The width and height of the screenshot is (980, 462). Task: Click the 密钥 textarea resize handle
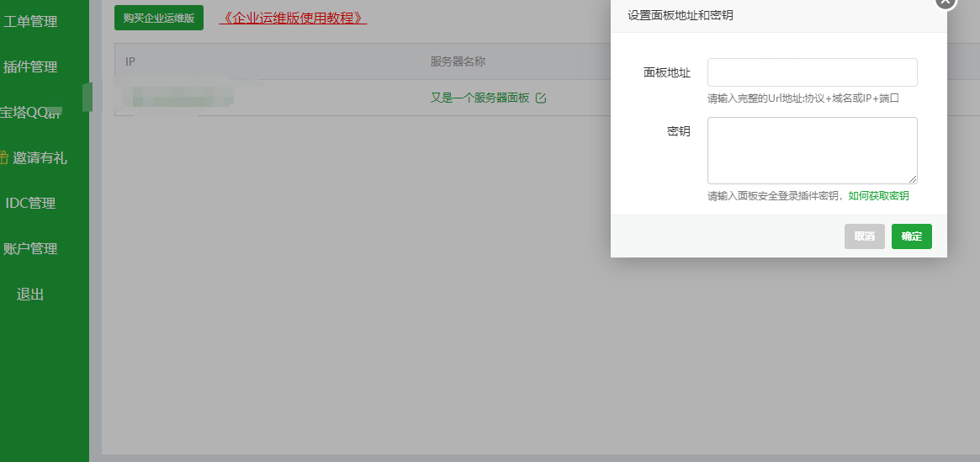pos(914,179)
